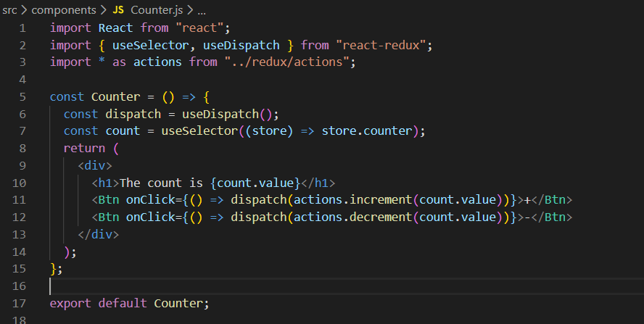Select the Counter.js breadcrumb item
Screen dimensions: 644x324
pos(157,10)
